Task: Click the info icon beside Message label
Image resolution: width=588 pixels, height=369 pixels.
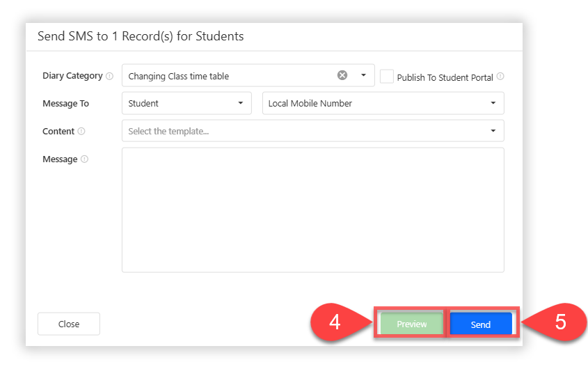Action: click(84, 159)
